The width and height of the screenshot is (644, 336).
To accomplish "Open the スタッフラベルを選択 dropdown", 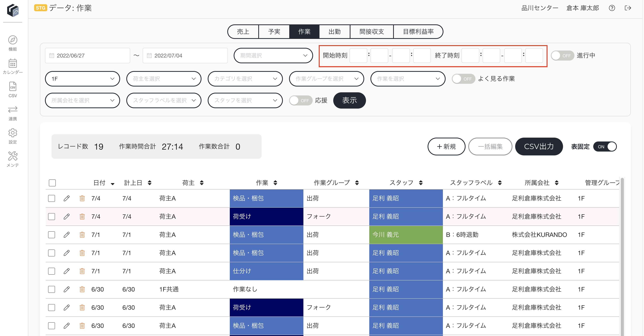I will click(x=164, y=100).
